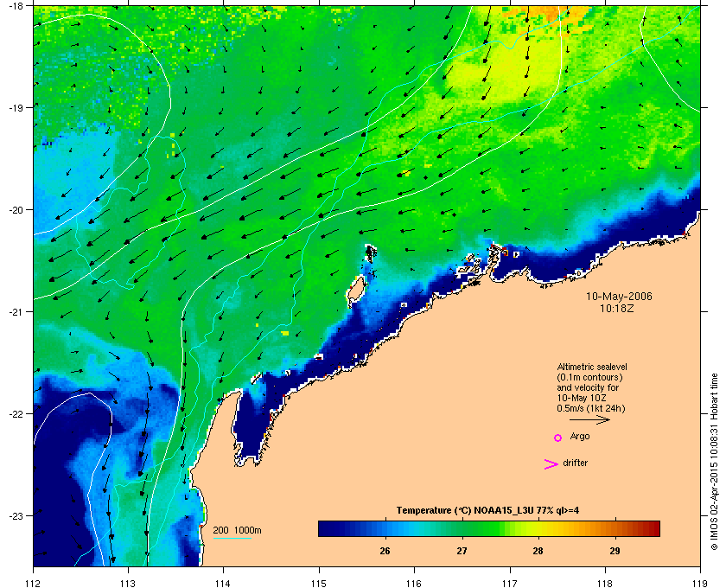Click the latitude axis label '-22'

(16, 414)
